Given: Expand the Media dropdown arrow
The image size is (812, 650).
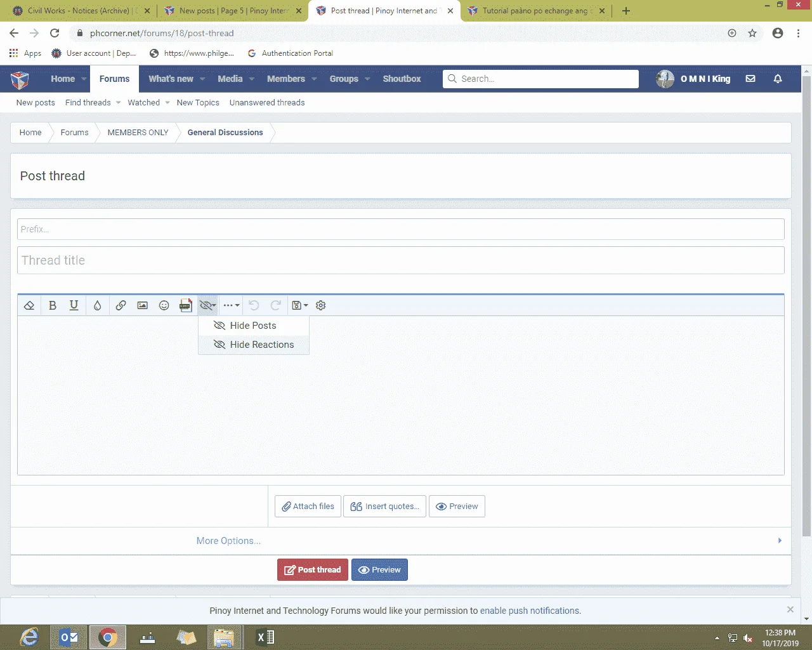Looking at the screenshot, I should [251, 79].
